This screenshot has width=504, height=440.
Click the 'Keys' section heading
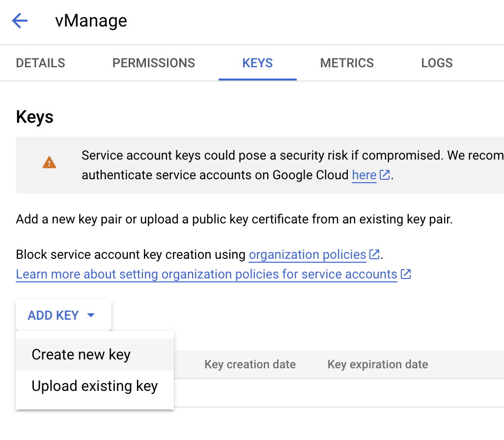[x=35, y=117]
